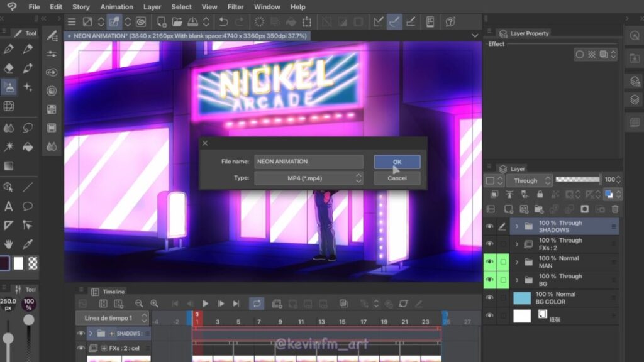Select the Eyedropper tool
Image resolution: width=644 pixels, height=362 pixels.
point(28,244)
